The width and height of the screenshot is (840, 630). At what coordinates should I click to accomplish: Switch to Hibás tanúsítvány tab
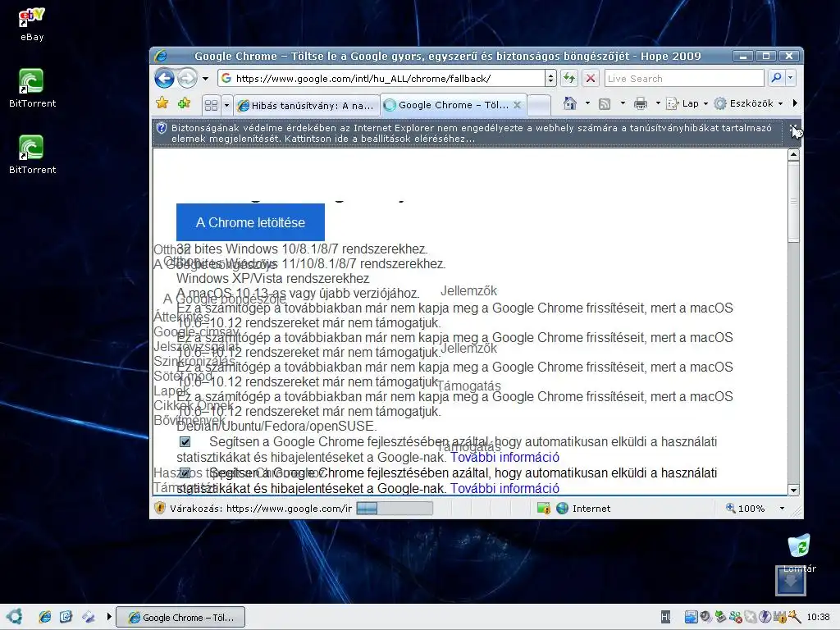point(307,106)
